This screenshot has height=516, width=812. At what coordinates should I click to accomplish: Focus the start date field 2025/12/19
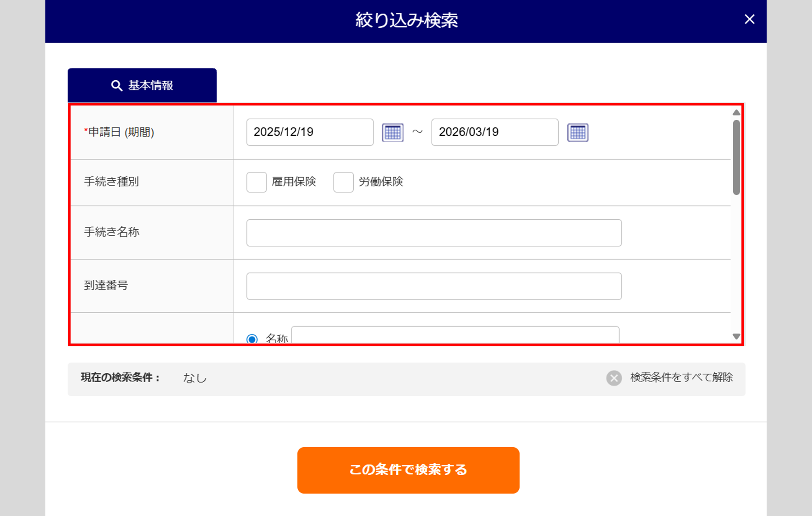pos(310,132)
